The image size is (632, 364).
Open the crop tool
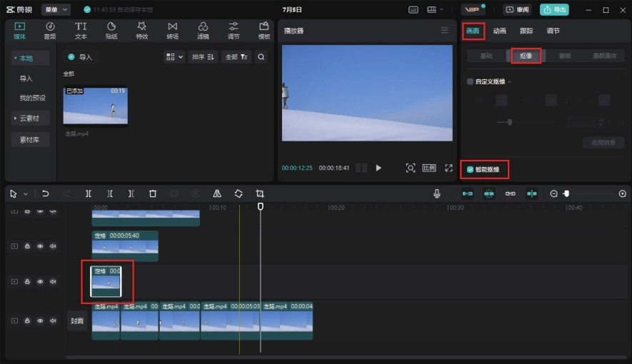[260, 193]
